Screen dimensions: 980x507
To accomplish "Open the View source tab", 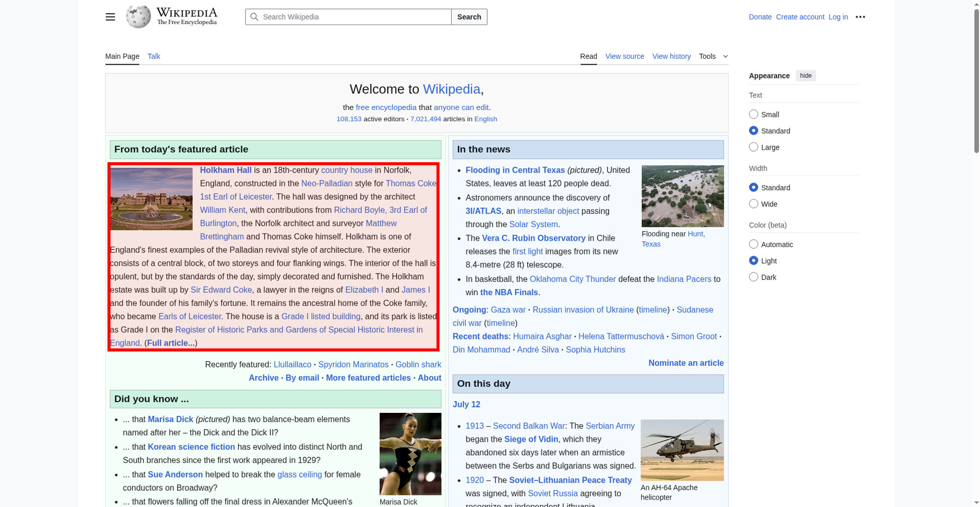I will [625, 56].
